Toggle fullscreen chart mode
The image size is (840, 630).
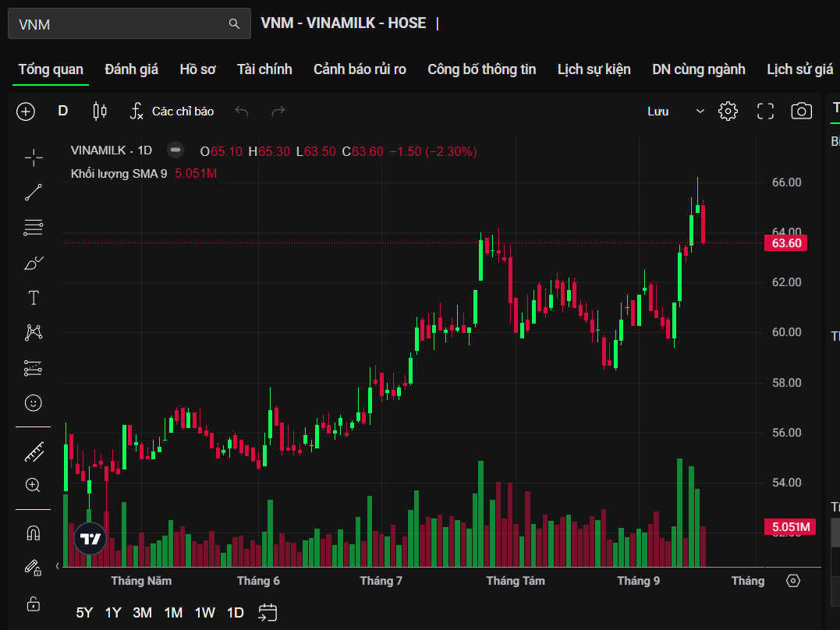766,111
